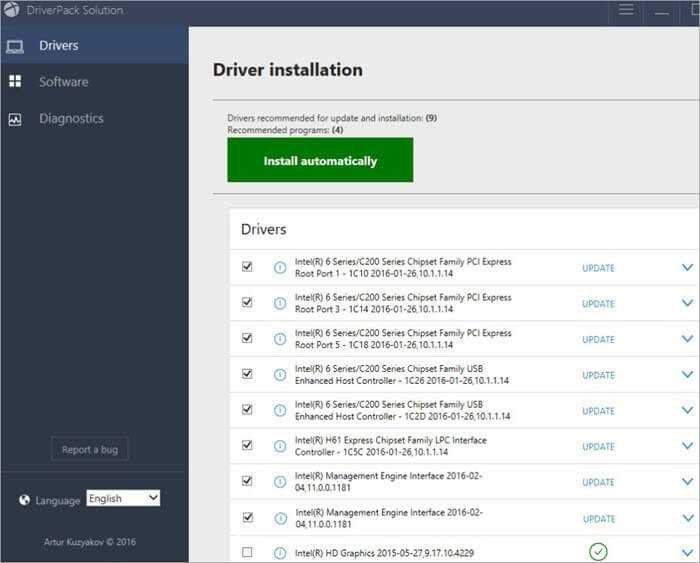The height and width of the screenshot is (563, 700).
Task: Uncheck the PCI Express Root Port 5 driver
Action: (x=247, y=338)
